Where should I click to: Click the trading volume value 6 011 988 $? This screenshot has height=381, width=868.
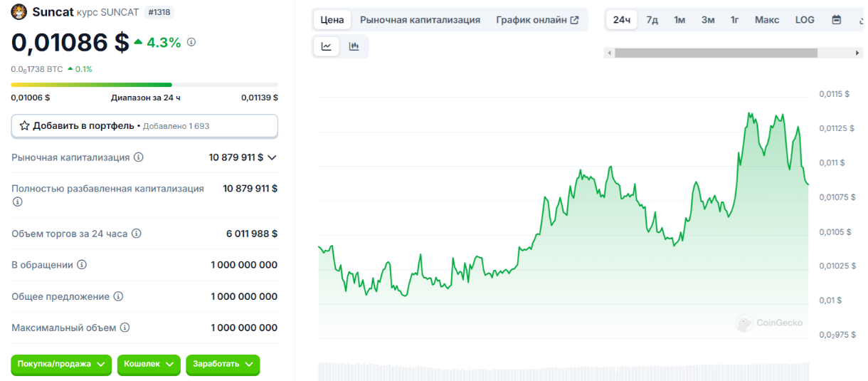pos(252,233)
